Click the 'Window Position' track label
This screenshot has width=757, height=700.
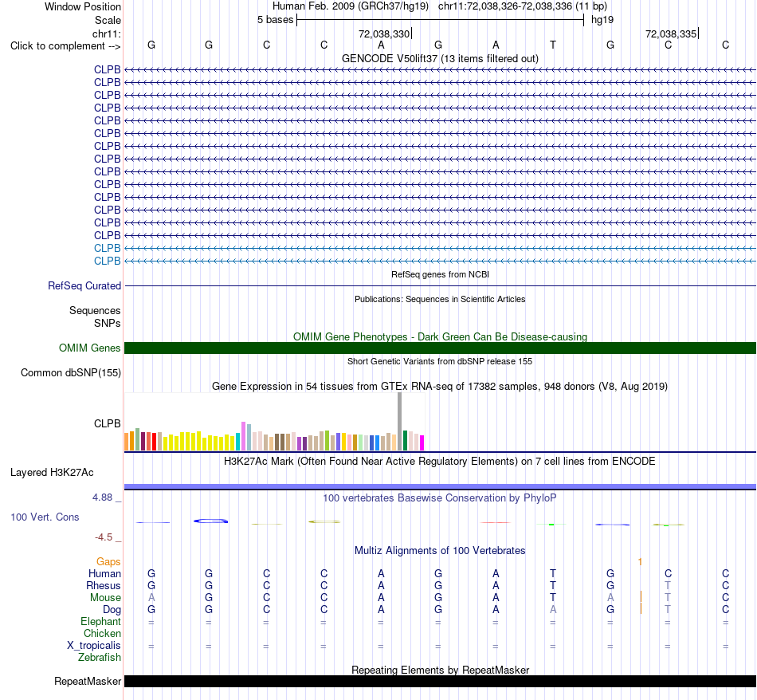[x=83, y=6]
